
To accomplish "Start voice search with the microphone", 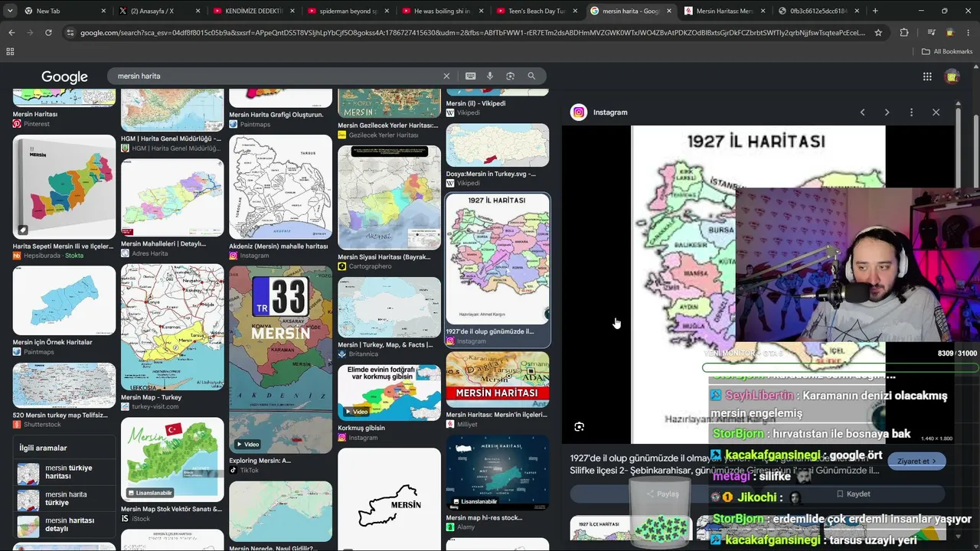I will pyautogui.click(x=490, y=76).
